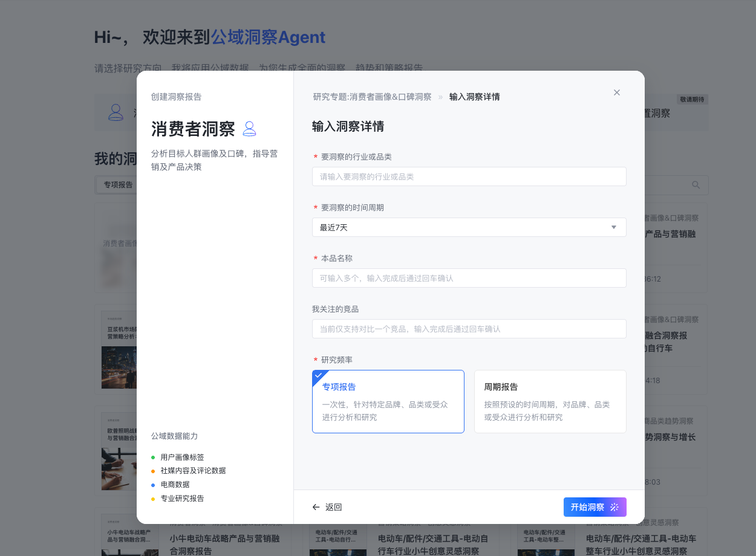The height and width of the screenshot is (556, 756).
Task: Click the consumer insight person icon
Action: pos(249,129)
